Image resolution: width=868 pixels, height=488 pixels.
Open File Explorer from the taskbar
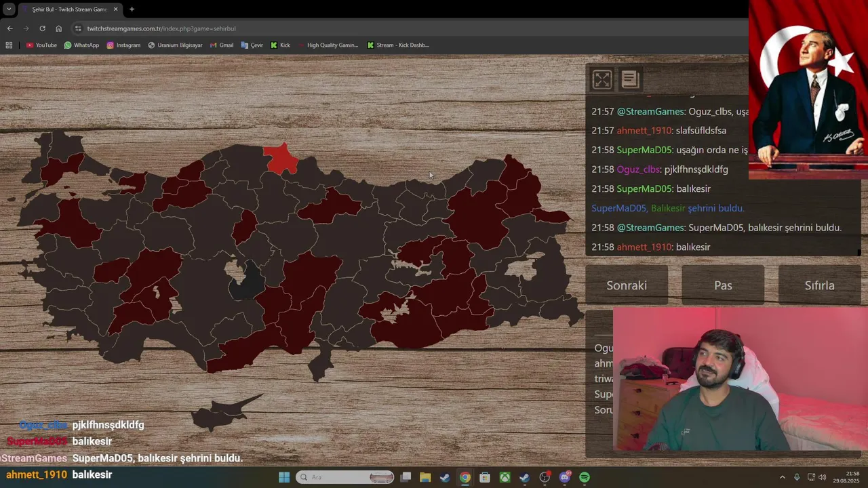pyautogui.click(x=425, y=477)
